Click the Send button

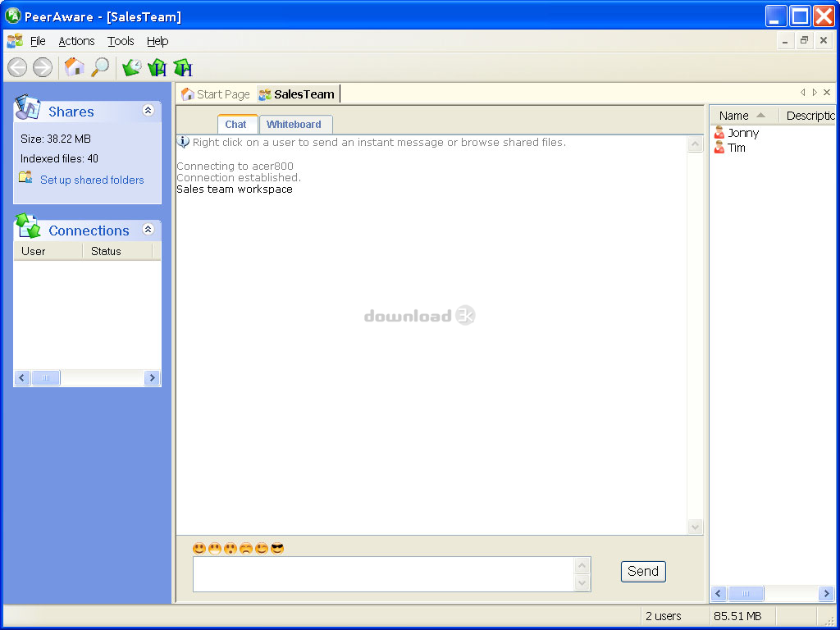pos(643,572)
